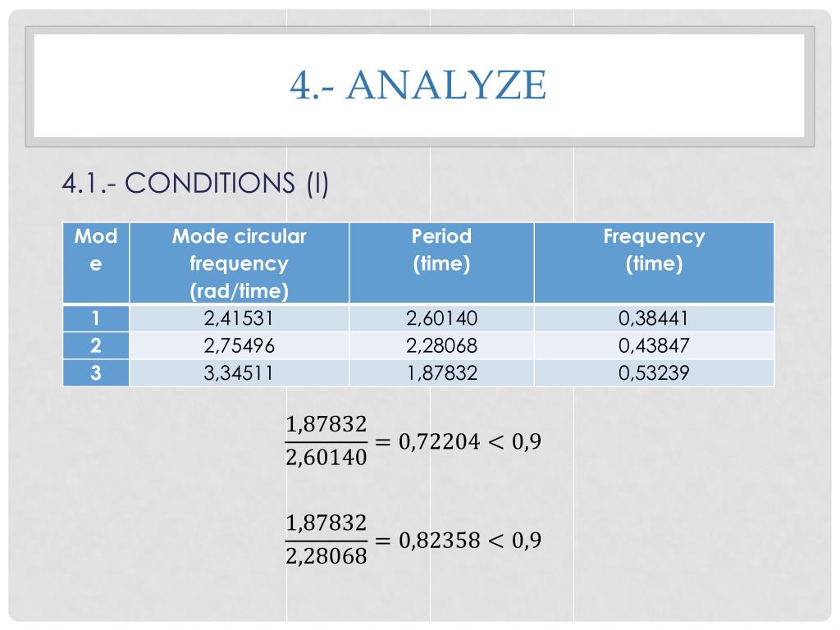Select the period cell 2,60140

pos(441,318)
